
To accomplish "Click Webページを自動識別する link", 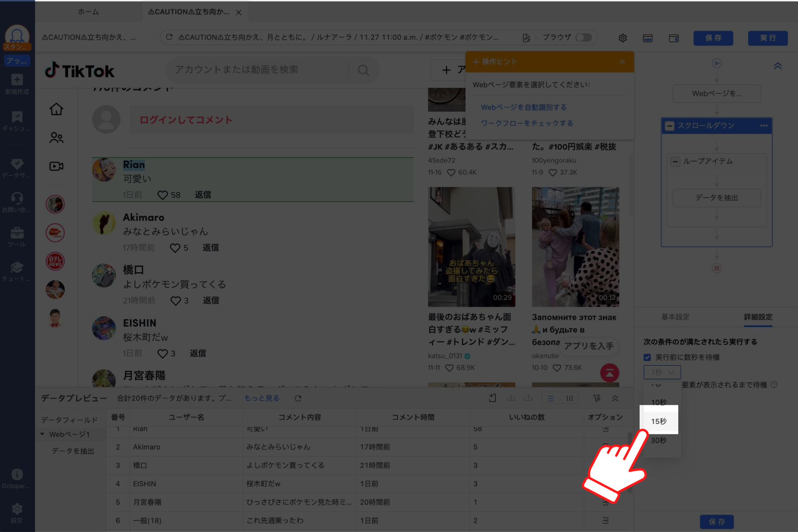I will [524, 107].
